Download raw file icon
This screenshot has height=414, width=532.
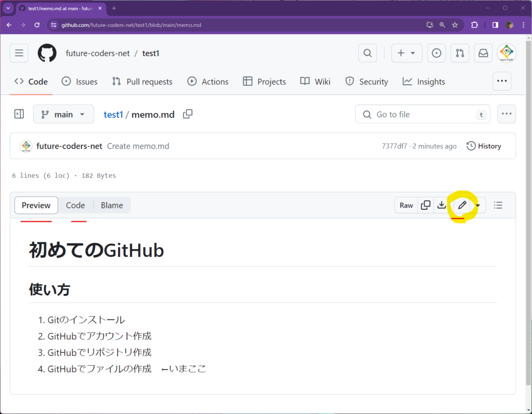pyautogui.click(x=442, y=205)
